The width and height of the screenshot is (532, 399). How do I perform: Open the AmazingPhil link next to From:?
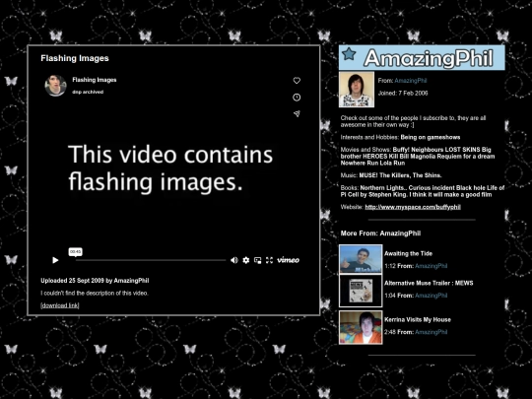coord(411,81)
